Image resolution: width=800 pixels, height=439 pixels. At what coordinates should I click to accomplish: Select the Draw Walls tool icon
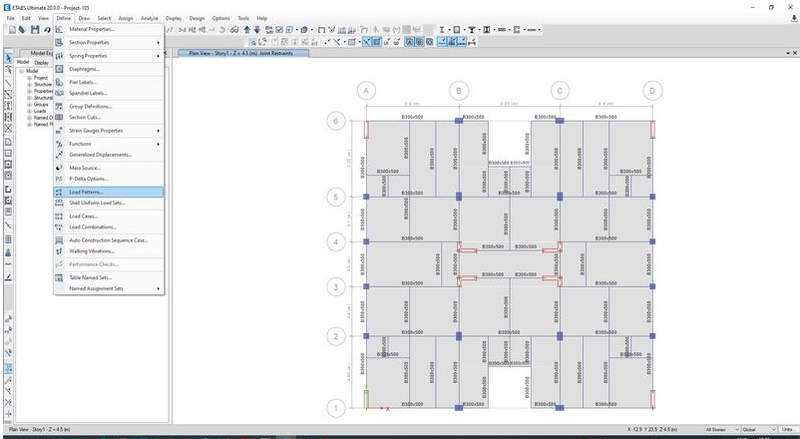point(8,189)
